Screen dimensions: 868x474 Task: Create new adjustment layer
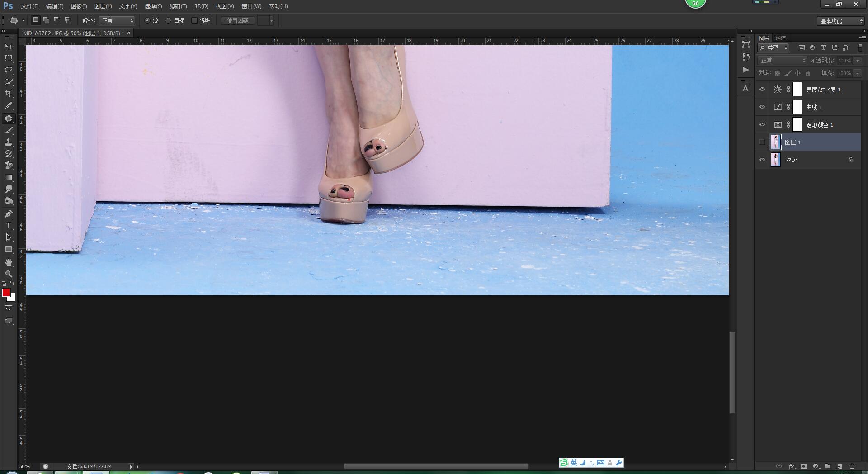[x=816, y=466]
